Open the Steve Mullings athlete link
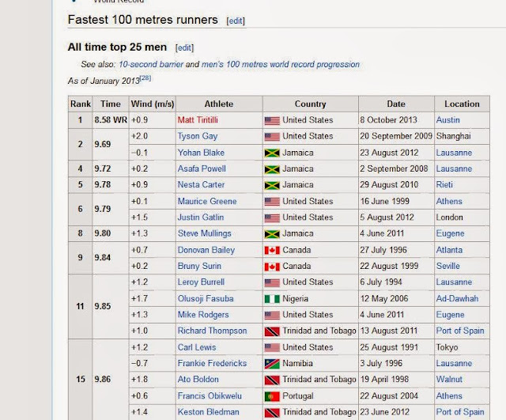The image size is (506, 420). click(205, 233)
